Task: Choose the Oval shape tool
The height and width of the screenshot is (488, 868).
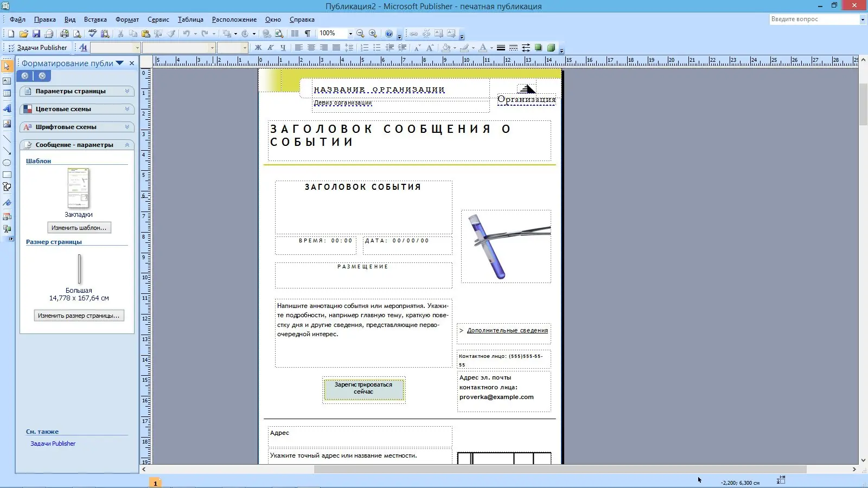Action: [7, 163]
